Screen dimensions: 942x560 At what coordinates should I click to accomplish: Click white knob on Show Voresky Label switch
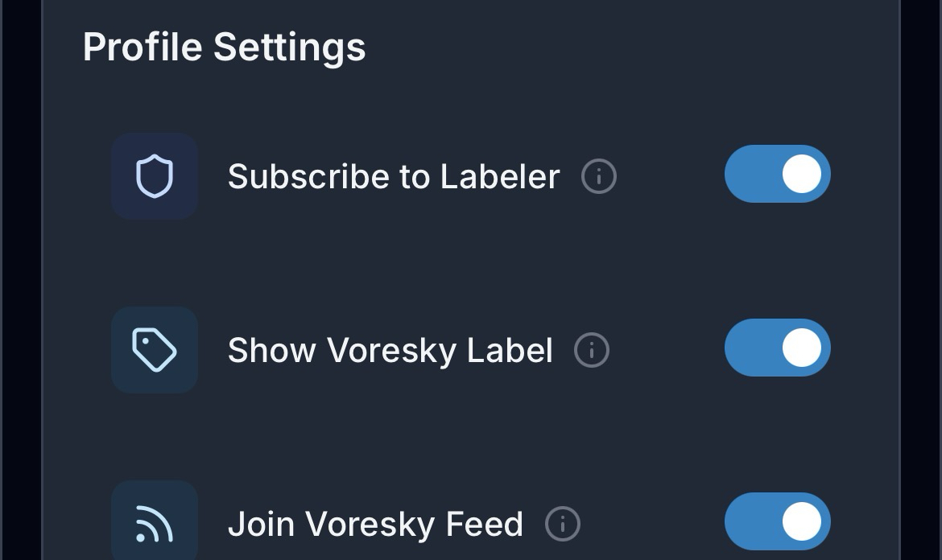[x=802, y=348]
